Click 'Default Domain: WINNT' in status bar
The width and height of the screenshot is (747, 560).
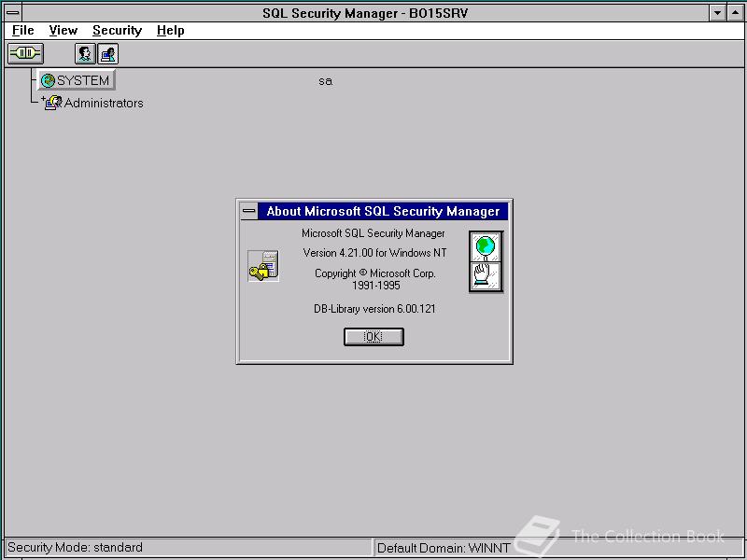click(x=443, y=548)
